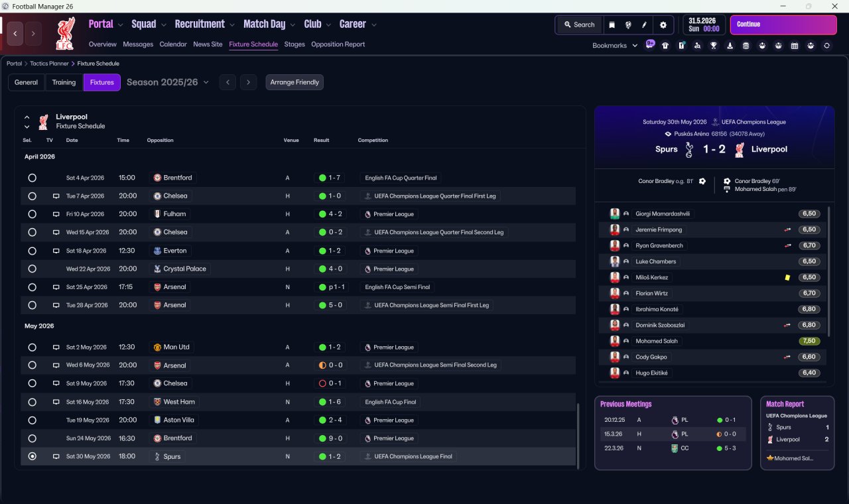The image size is (849, 504).
Task: Open the settings gear icon
Action: (663, 25)
